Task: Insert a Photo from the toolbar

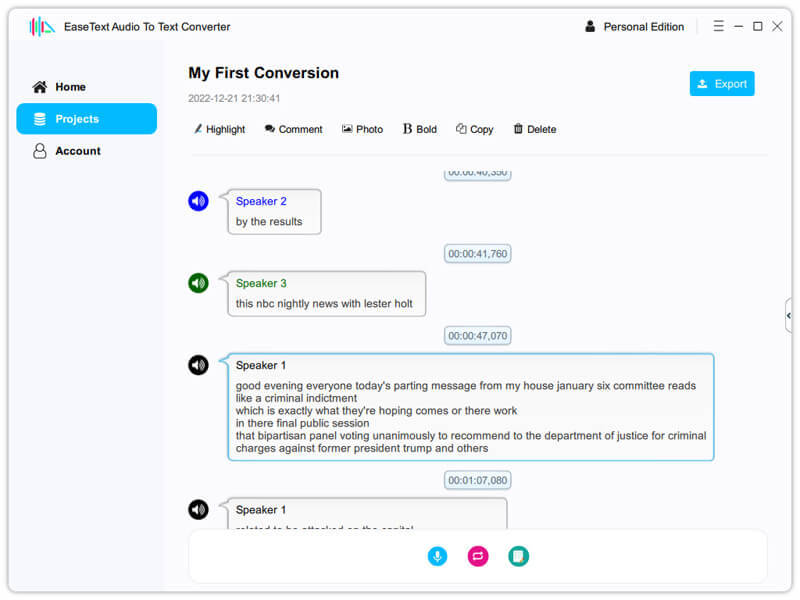Action: 362,129
